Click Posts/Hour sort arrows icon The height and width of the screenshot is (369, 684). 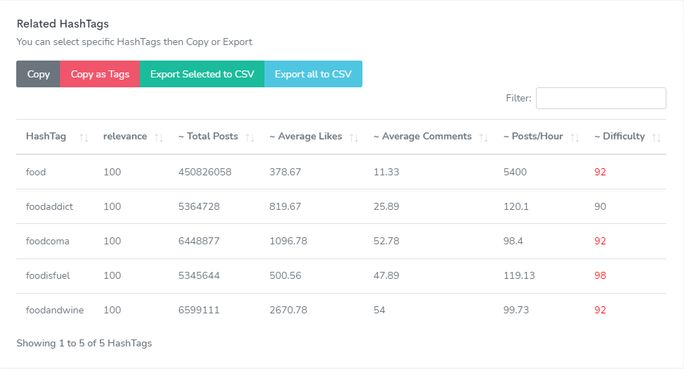click(x=575, y=138)
